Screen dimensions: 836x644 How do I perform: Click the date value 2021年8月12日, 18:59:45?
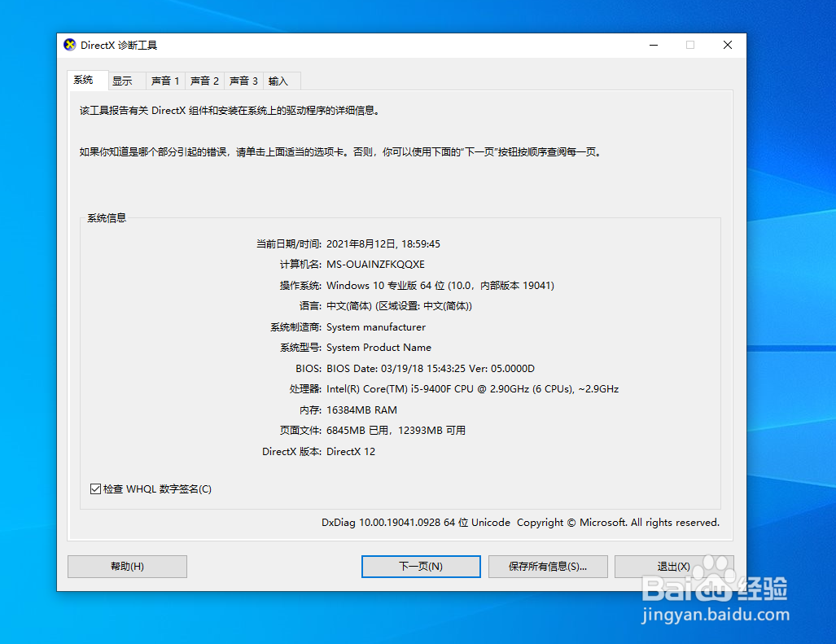pos(383,243)
